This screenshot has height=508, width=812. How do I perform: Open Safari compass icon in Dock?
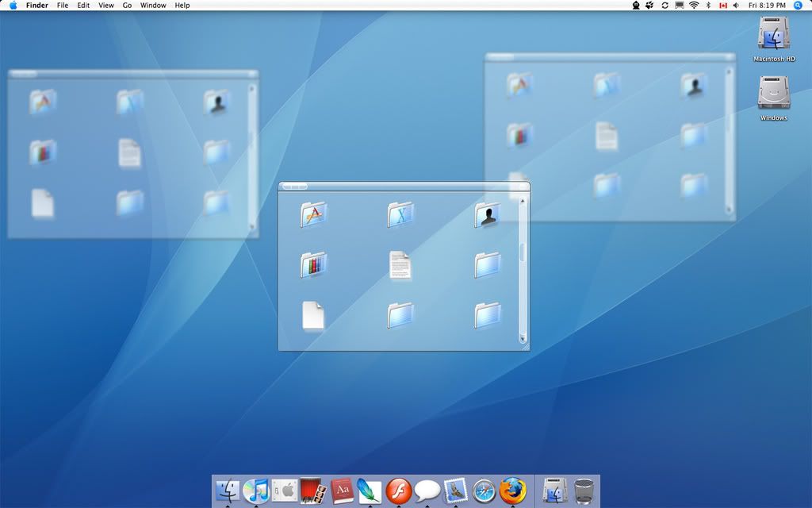point(484,491)
